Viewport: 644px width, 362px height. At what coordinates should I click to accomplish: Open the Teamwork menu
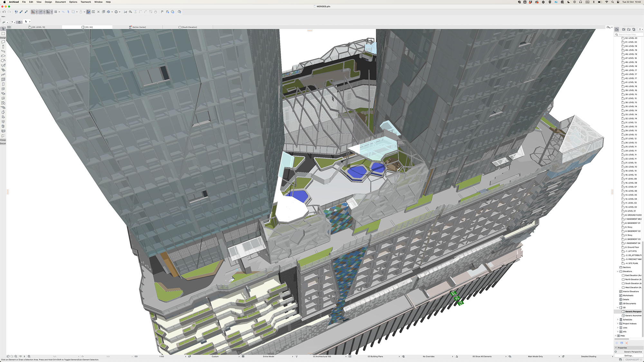[x=86, y=2]
